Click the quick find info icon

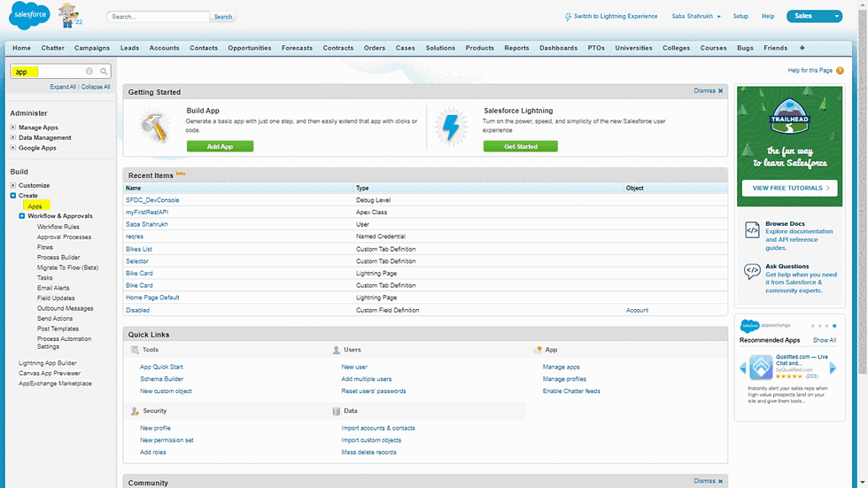[x=89, y=72]
